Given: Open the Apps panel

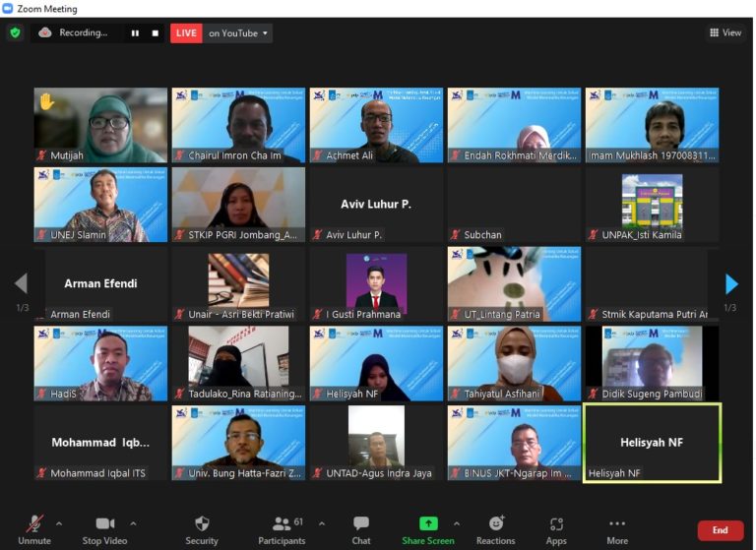Looking at the screenshot, I should point(556,529).
